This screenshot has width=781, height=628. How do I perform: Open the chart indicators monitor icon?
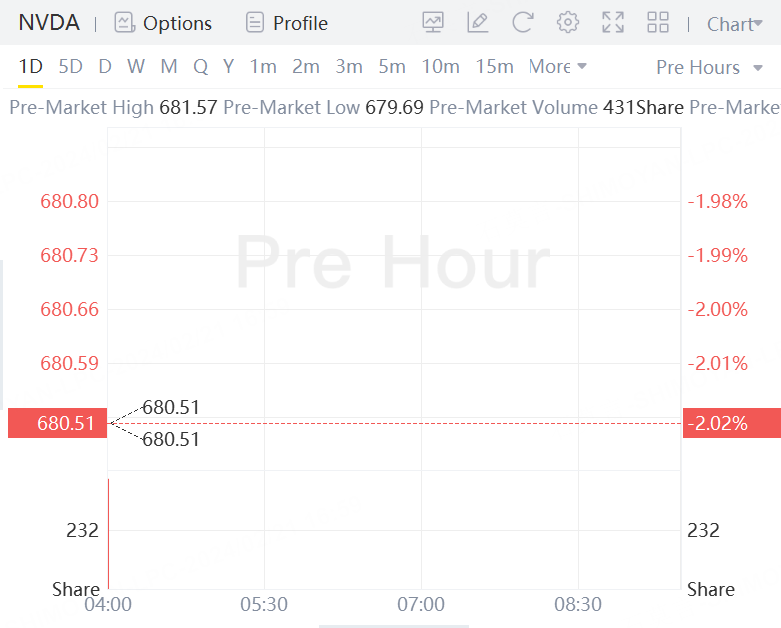tap(433, 23)
